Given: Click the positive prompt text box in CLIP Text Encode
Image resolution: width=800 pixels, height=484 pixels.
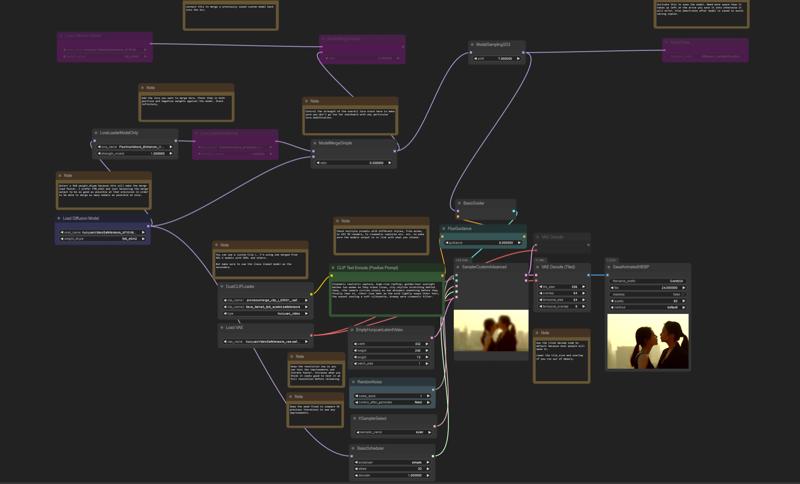Looking at the screenshot, I should click(386, 297).
